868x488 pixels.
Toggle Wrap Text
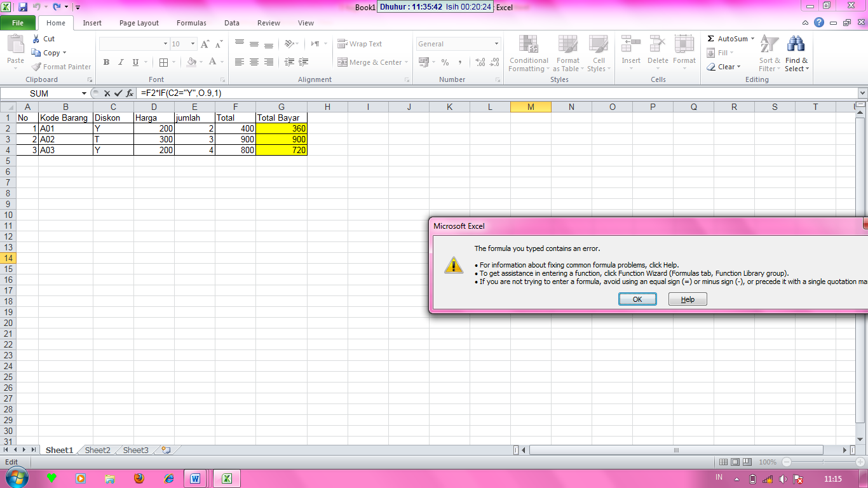point(360,44)
